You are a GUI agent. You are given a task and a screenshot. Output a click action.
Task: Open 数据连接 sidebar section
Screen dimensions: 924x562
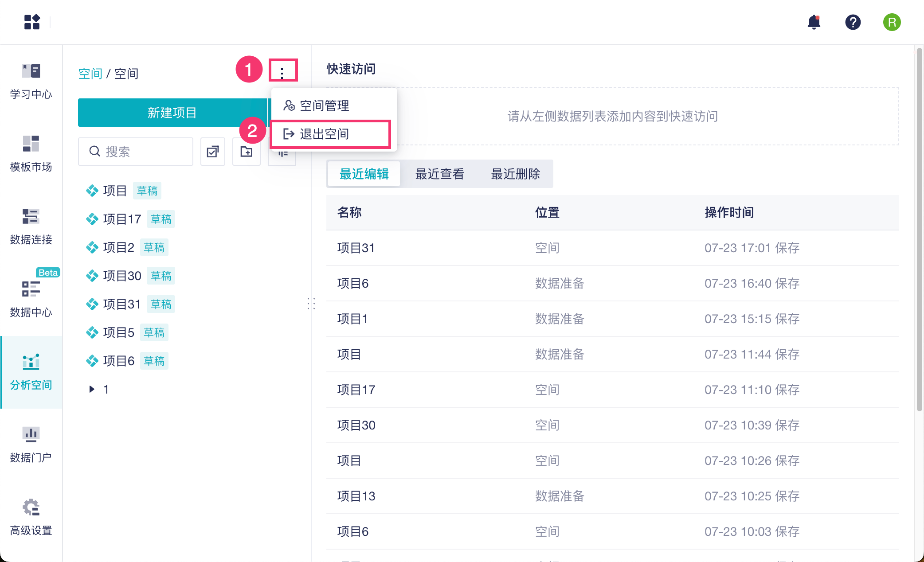(x=31, y=226)
